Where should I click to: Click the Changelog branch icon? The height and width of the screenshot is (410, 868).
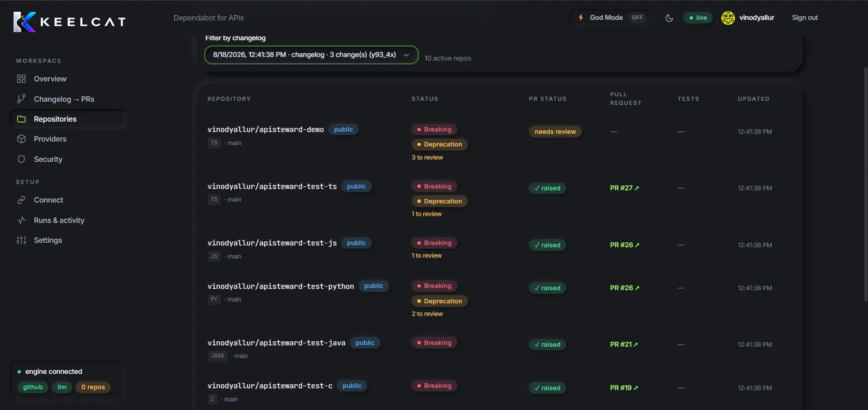[x=21, y=99]
